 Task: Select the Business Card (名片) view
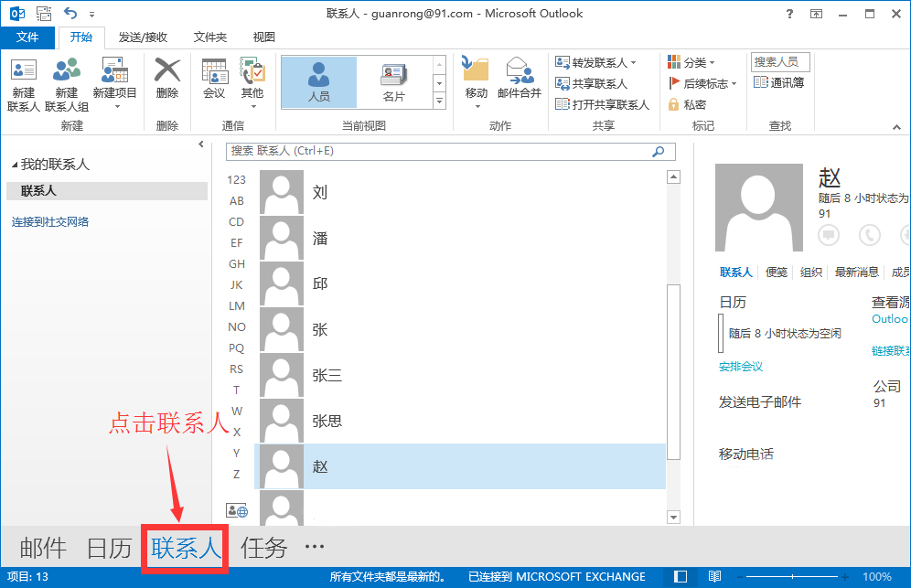click(x=394, y=82)
